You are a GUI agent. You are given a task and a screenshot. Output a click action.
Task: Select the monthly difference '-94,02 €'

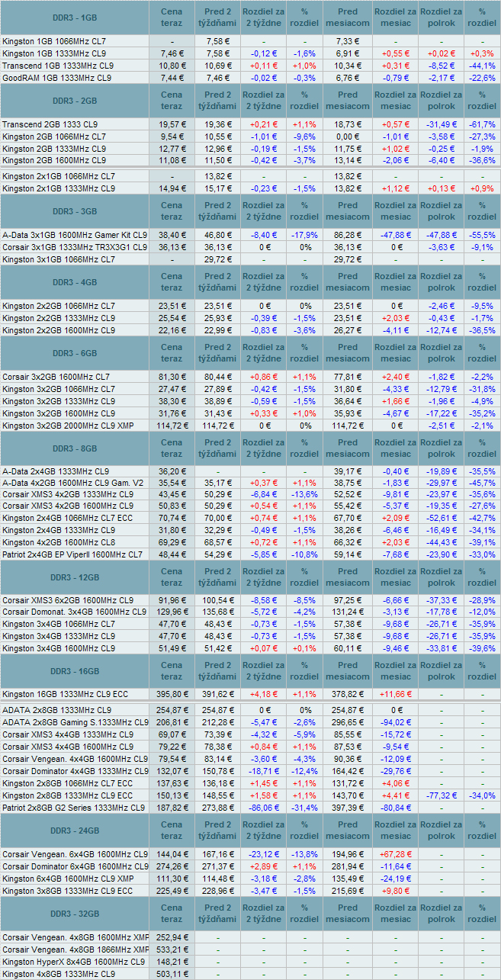pyautogui.click(x=395, y=722)
